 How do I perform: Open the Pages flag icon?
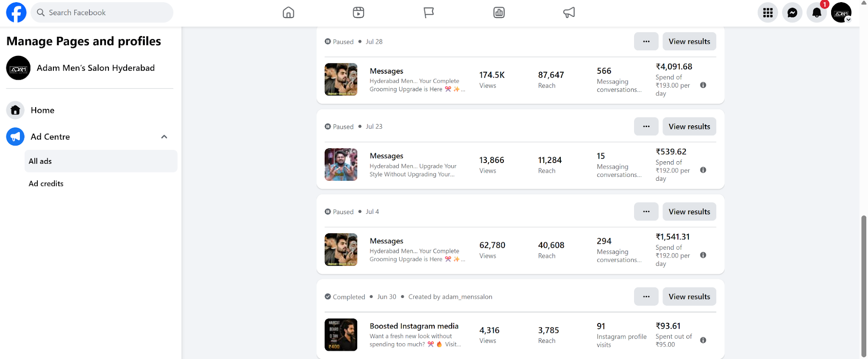[x=429, y=13]
